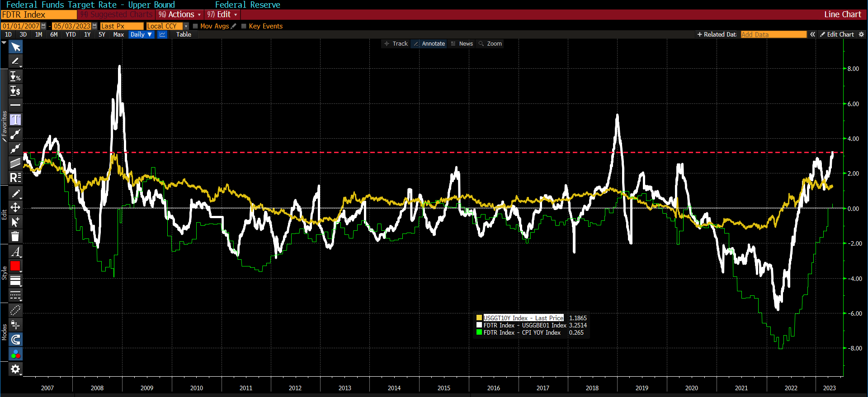Toggle the Mov Avgs checkbox

pos(195,26)
